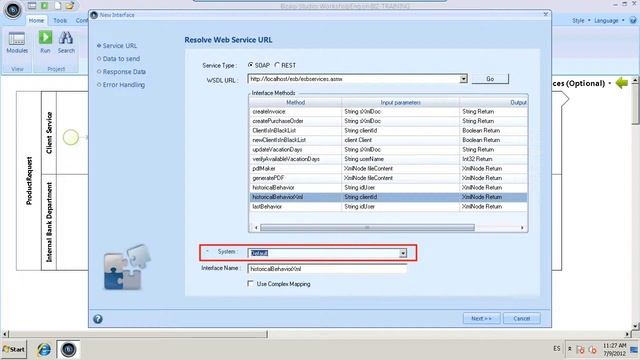Click the Bizagi Studio taskbar icon
640x360 pixels.
tap(68, 349)
